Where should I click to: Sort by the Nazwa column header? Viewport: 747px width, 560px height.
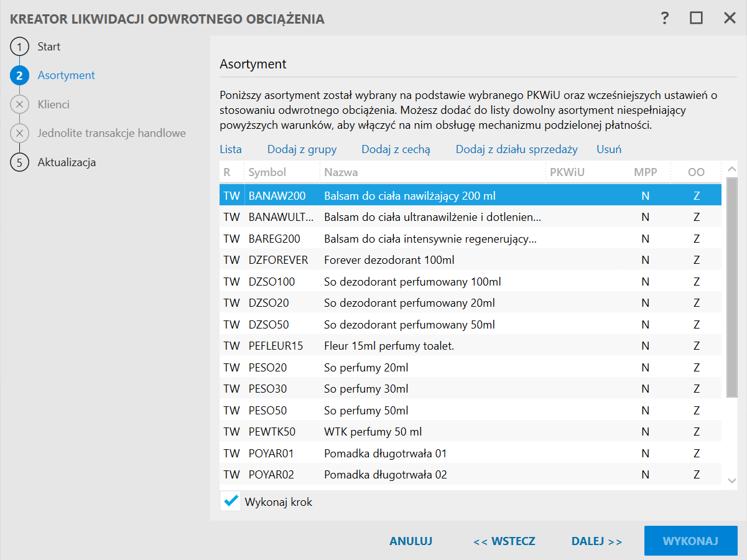click(x=432, y=172)
